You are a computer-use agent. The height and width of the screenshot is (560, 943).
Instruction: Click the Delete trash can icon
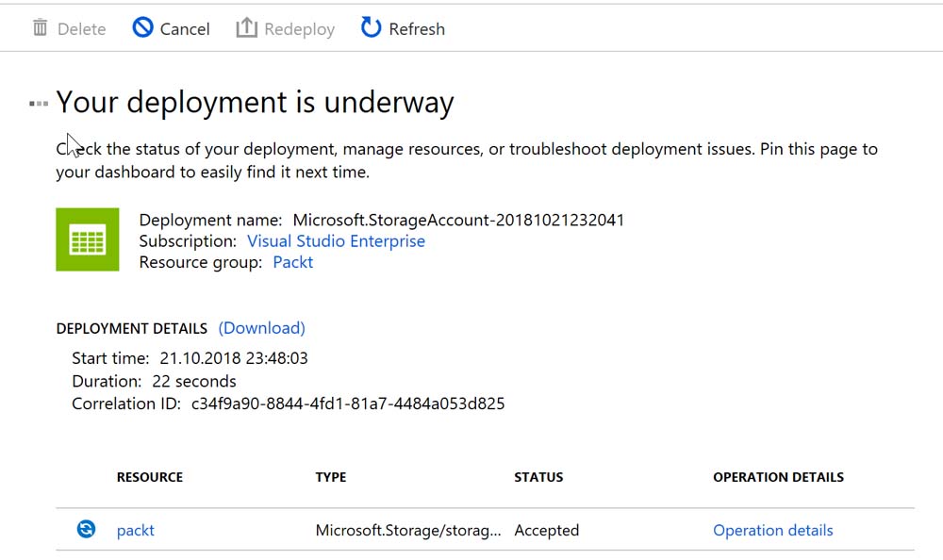(x=40, y=28)
